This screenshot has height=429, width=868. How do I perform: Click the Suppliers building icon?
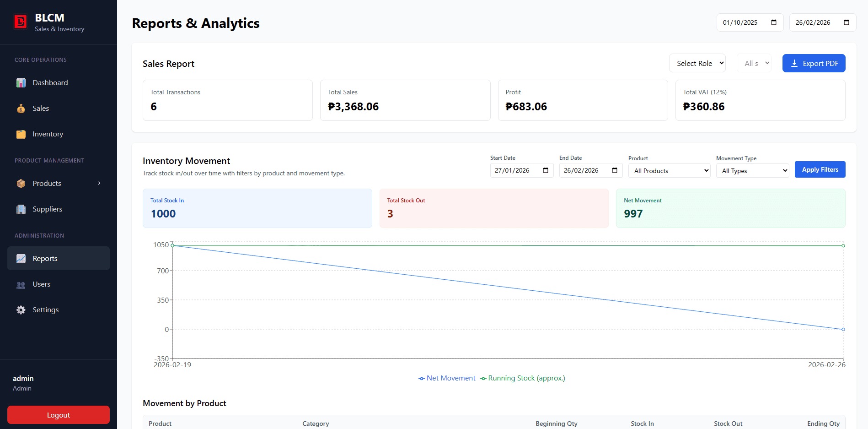[21, 209]
